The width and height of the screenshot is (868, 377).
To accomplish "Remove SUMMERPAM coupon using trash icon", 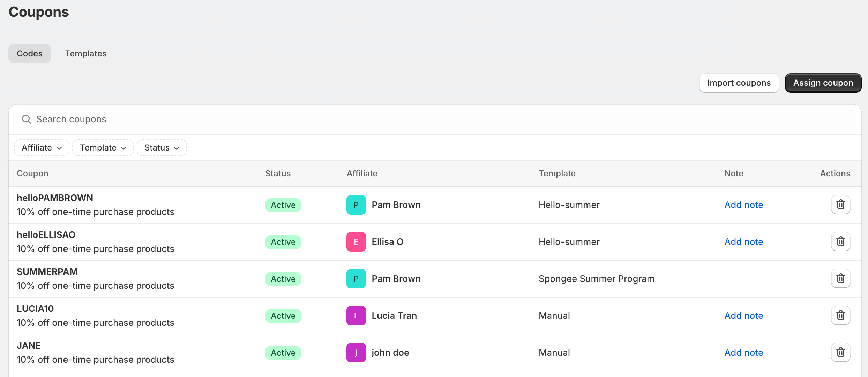I will 840,278.
